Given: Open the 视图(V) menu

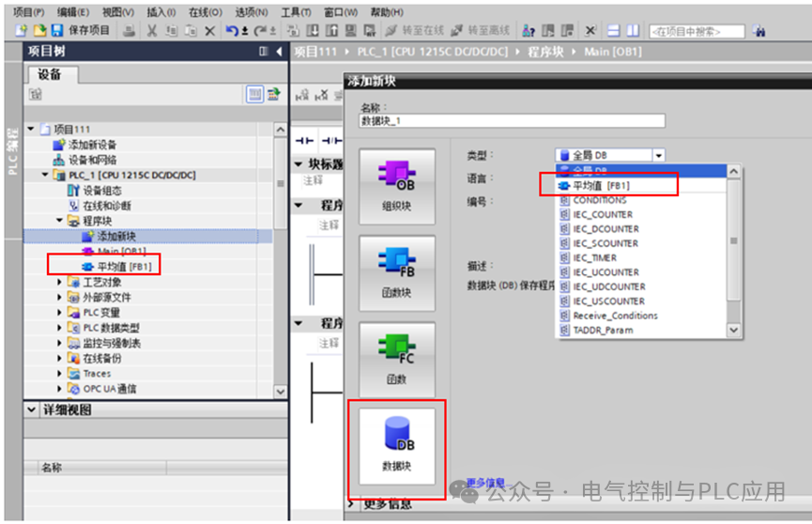Looking at the screenshot, I should coord(117,12).
